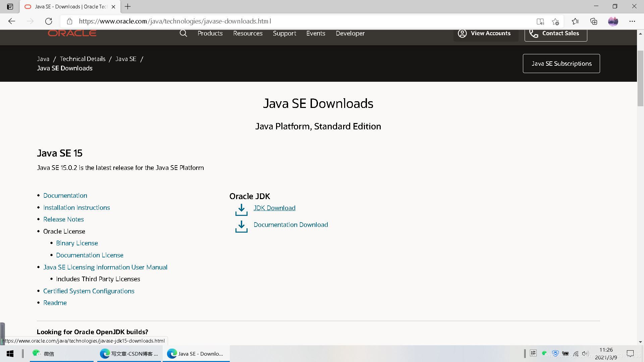The height and width of the screenshot is (362, 644).
Task: Open the Release Notes link
Action: pyautogui.click(x=63, y=219)
